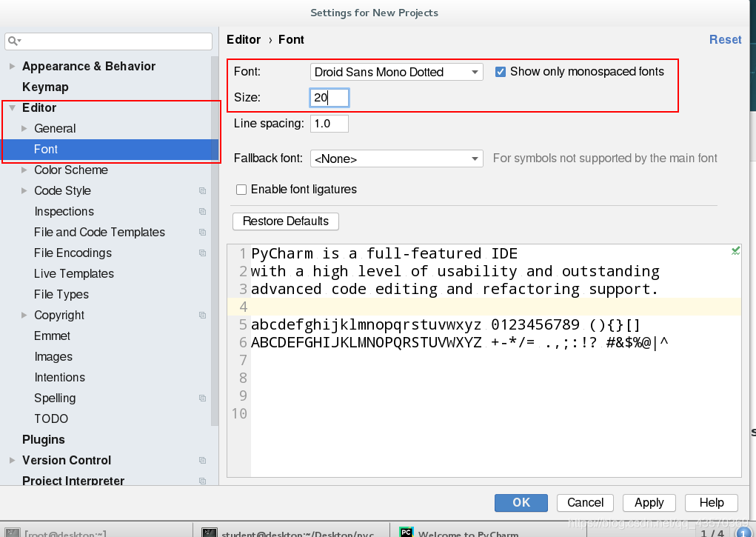756x537 pixels.
Task: Click the terminal icon for student@desktop taskbar entry
Action: 210,532
